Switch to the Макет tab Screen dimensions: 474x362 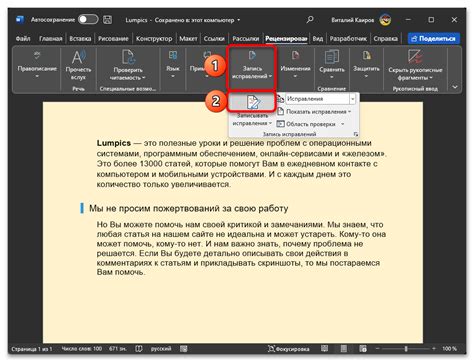pyautogui.click(x=188, y=39)
